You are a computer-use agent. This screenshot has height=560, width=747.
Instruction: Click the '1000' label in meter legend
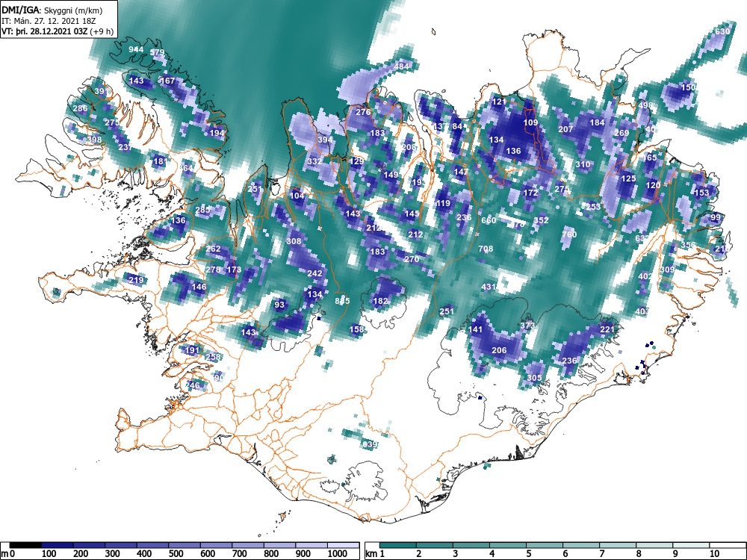tap(338, 554)
